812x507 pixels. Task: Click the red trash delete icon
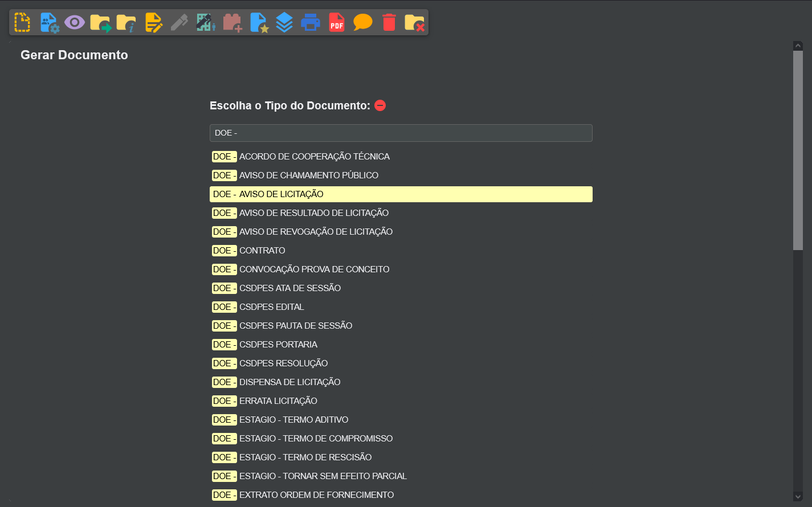click(389, 22)
